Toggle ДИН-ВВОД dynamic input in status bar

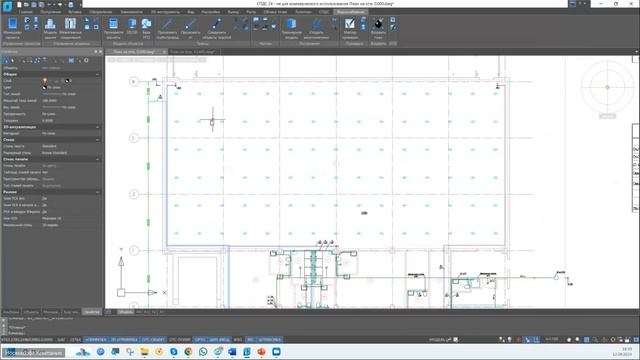(219, 340)
